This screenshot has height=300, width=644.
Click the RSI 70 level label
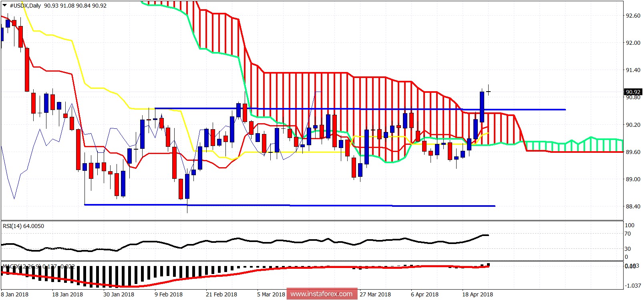coord(628,234)
